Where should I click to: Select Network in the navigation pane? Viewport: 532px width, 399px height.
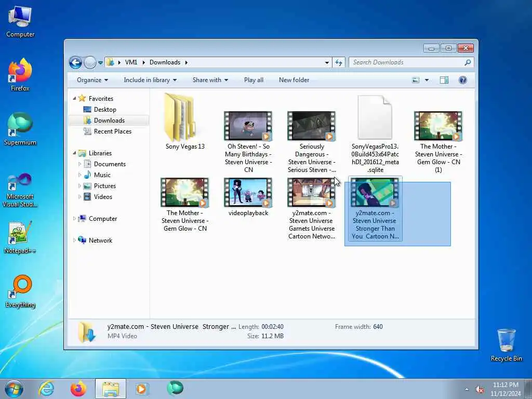(x=100, y=241)
